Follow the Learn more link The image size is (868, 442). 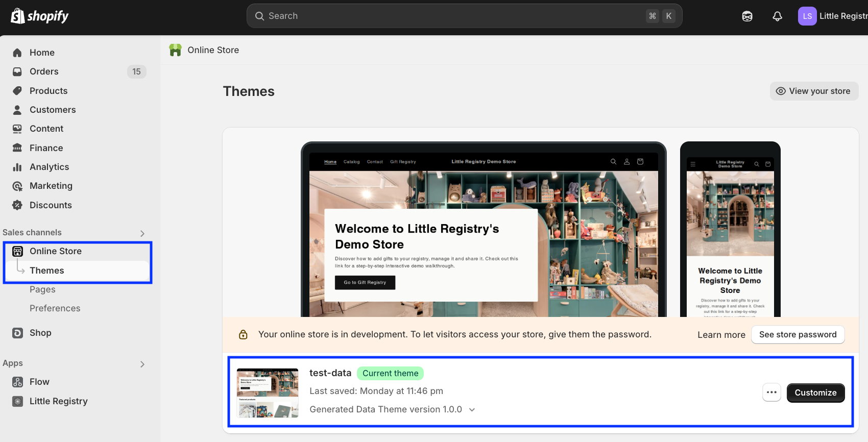coord(721,335)
